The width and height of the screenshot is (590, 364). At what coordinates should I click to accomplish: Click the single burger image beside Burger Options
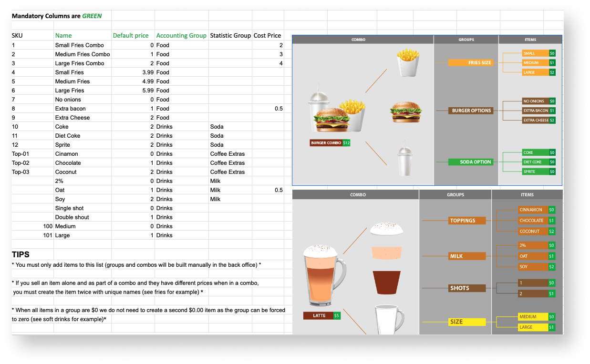click(405, 111)
